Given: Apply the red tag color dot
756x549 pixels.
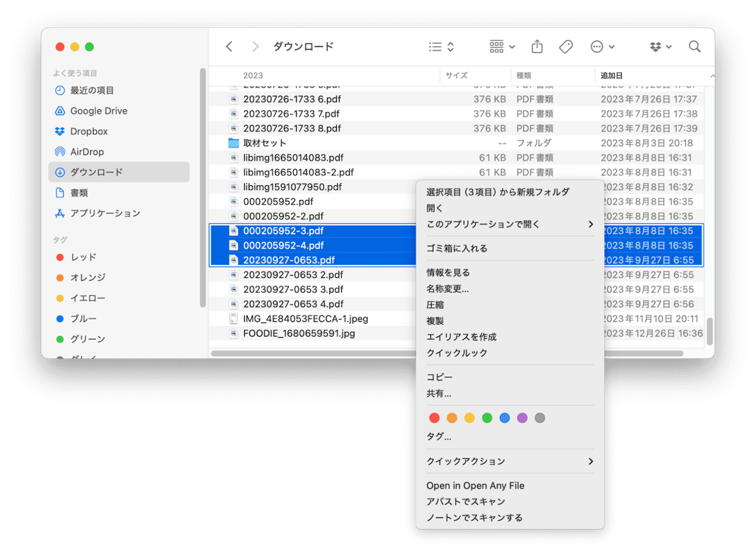Looking at the screenshot, I should [x=435, y=418].
